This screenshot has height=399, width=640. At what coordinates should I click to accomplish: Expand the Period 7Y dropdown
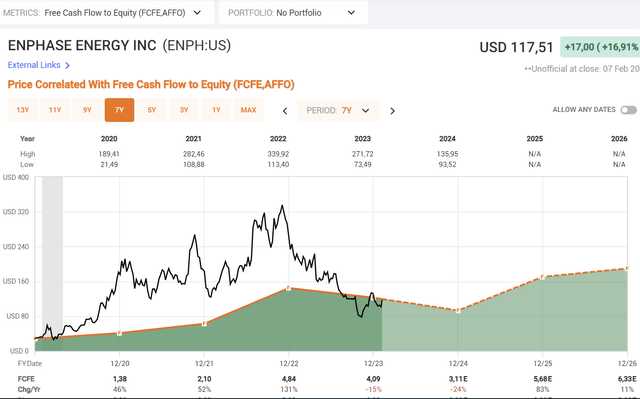pyautogui.click(x=338, y=110)
